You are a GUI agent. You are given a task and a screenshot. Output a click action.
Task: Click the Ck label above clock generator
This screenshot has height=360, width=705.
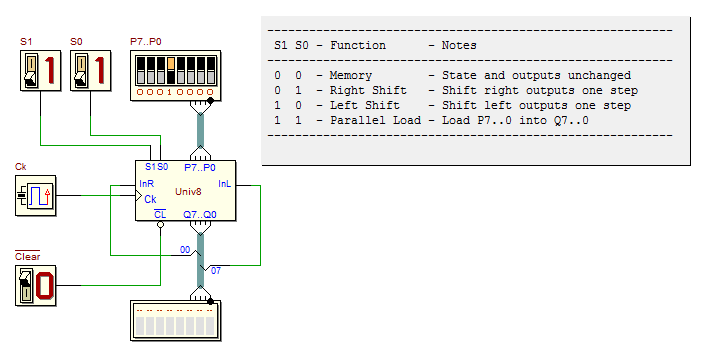21,167
